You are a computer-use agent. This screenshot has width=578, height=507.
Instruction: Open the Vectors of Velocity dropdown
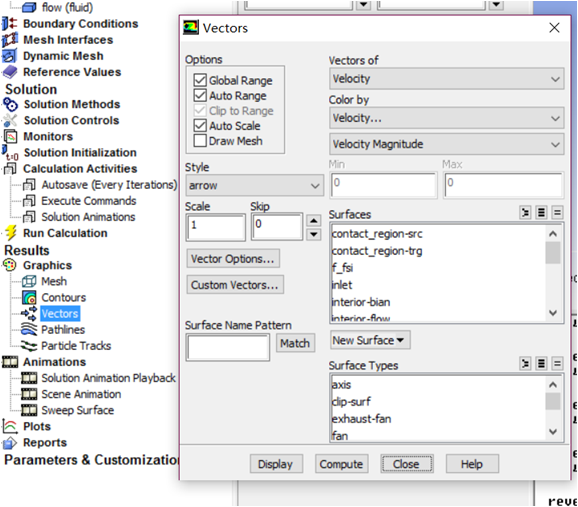(446, 79)
